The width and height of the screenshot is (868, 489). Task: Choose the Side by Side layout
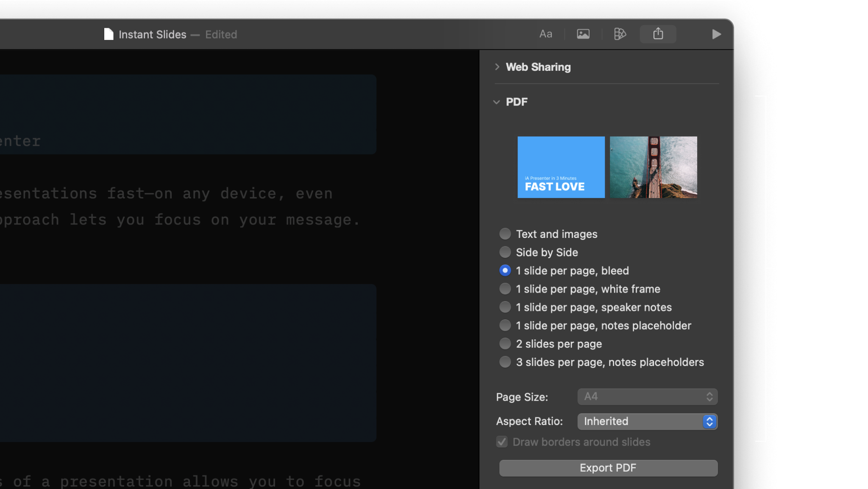(505, 252)
